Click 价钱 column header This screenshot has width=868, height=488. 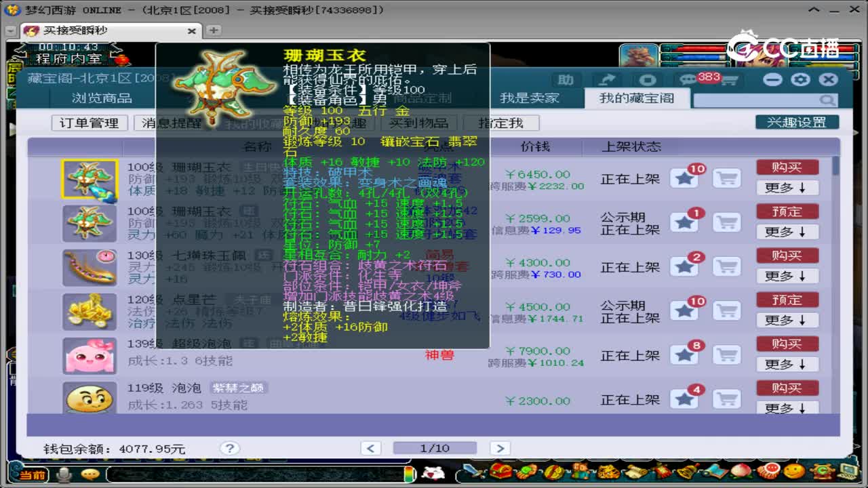535,146
